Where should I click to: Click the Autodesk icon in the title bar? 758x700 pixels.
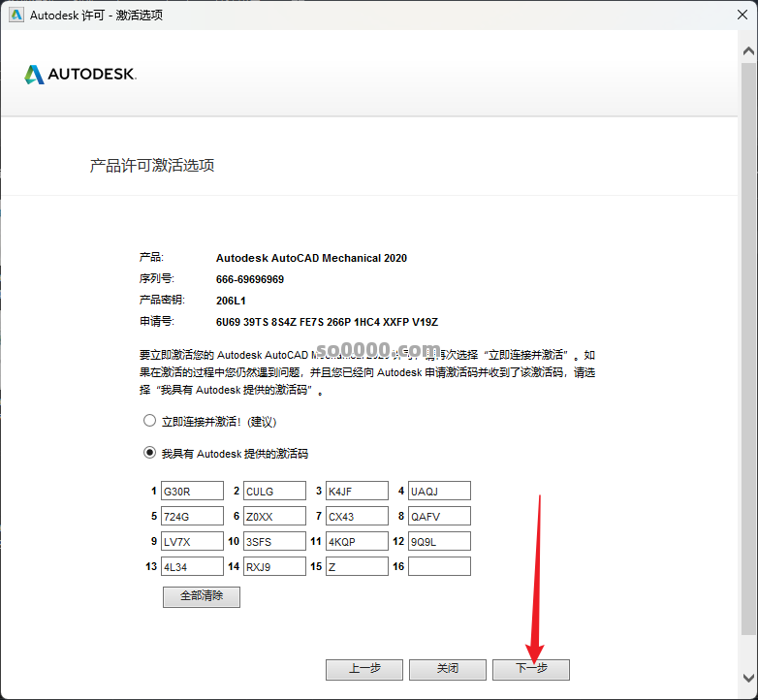(16, 15)
